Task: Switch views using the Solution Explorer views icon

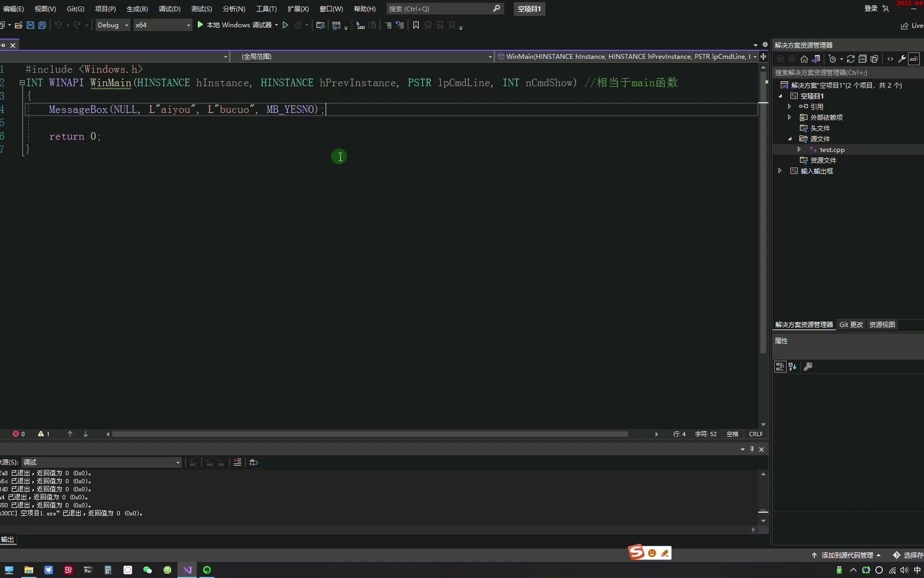Action: coord(816,59)
